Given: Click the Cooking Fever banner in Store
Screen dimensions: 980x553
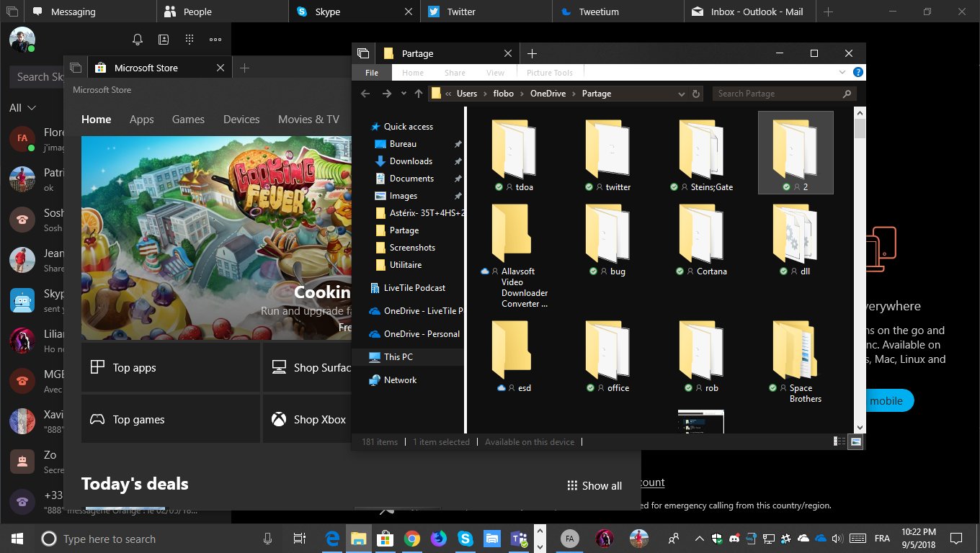Looking at the screenshot, I should [216, 238].
